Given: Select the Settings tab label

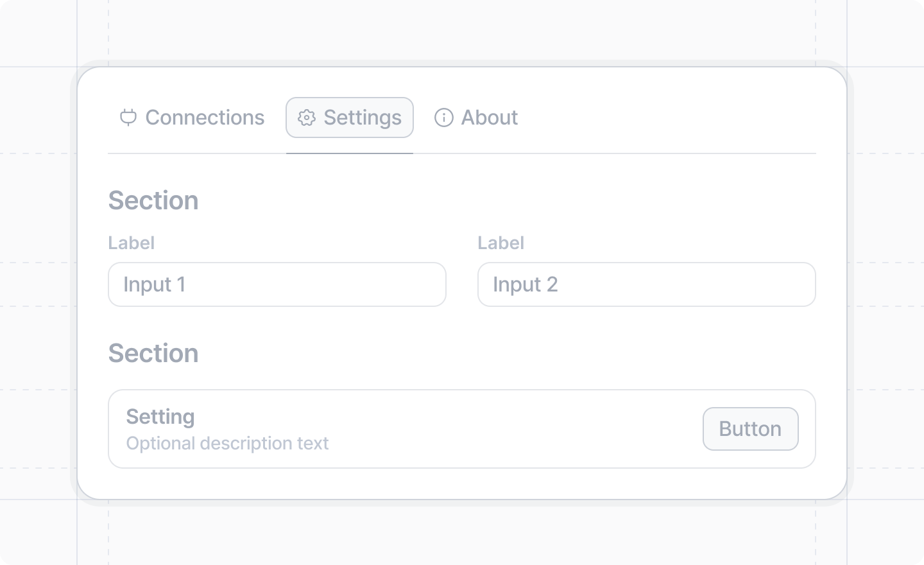Looking at the screenshot, I should pyautogui.click(x=363, y=117).
